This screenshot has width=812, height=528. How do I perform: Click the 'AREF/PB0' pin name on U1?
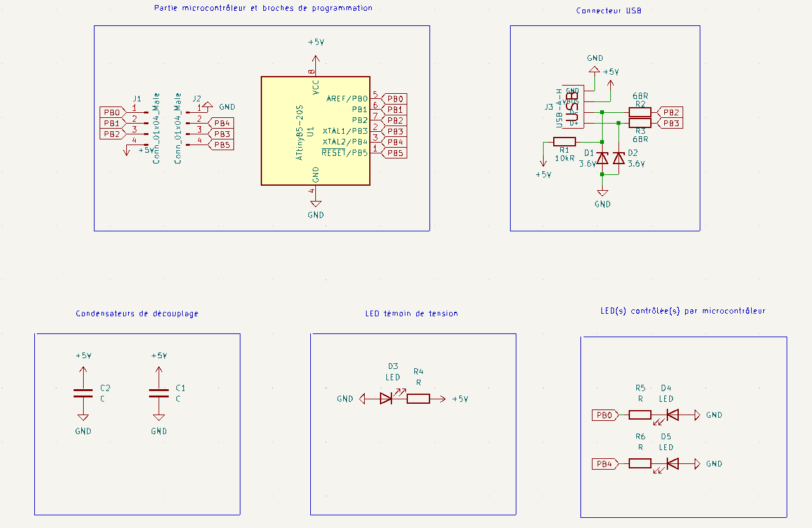click(x=347, y=99)
